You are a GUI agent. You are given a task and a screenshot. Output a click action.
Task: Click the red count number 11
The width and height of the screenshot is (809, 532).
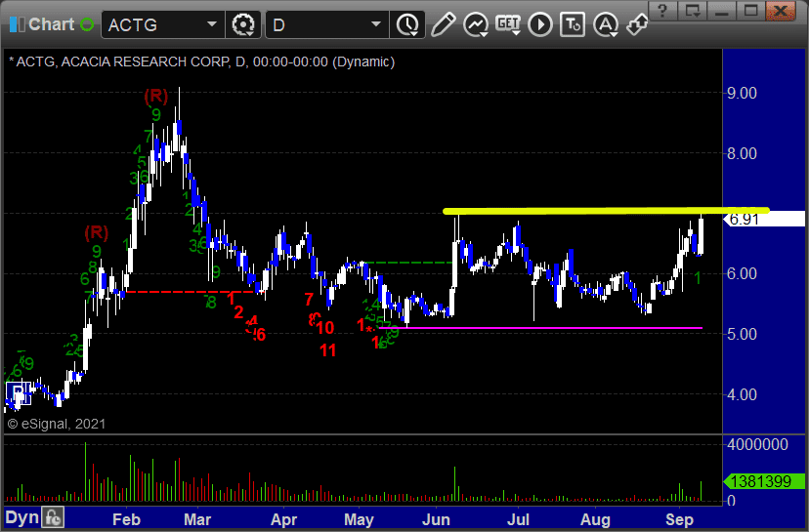click(327, 350)
